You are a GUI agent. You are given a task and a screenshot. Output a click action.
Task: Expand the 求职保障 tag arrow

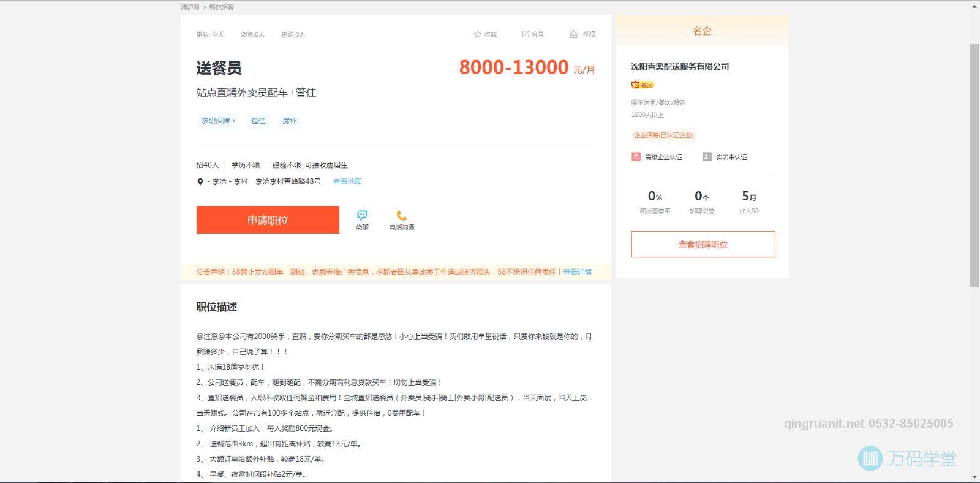[x=234, y=121]
